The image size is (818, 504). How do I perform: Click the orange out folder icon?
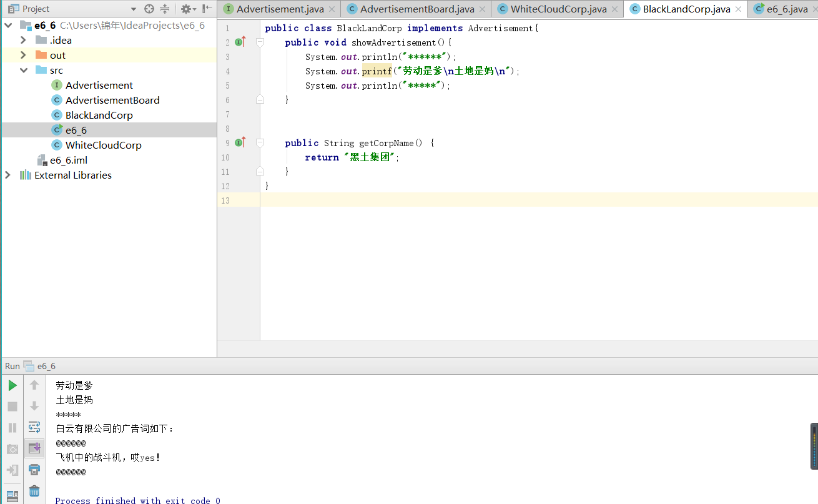coord(41,55)
